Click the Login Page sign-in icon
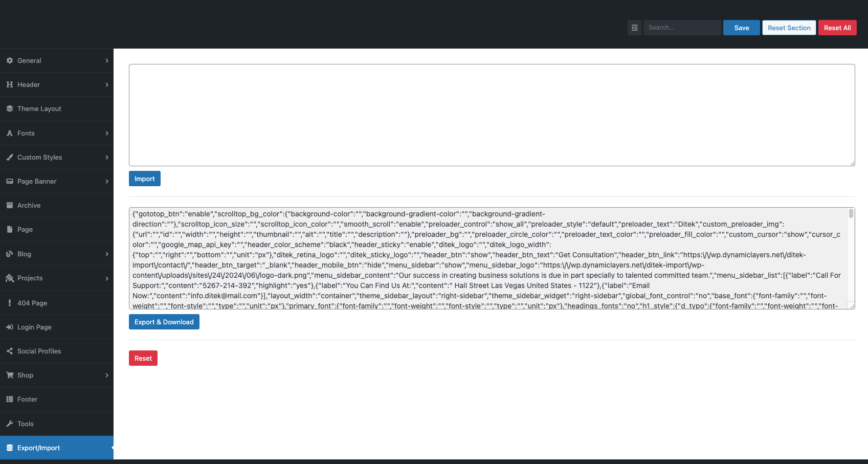 pos(10,327)
